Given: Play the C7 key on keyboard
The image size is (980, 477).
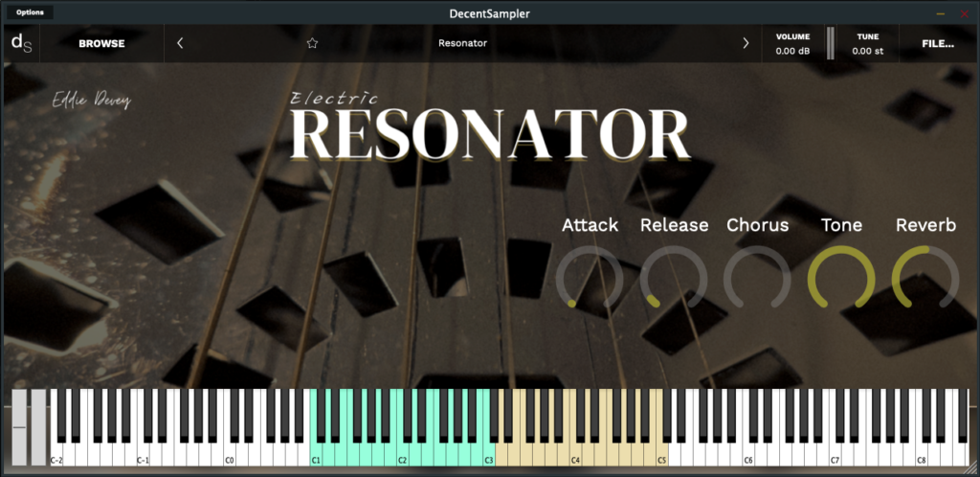Looking at the screenshot, I should [835, 455].
